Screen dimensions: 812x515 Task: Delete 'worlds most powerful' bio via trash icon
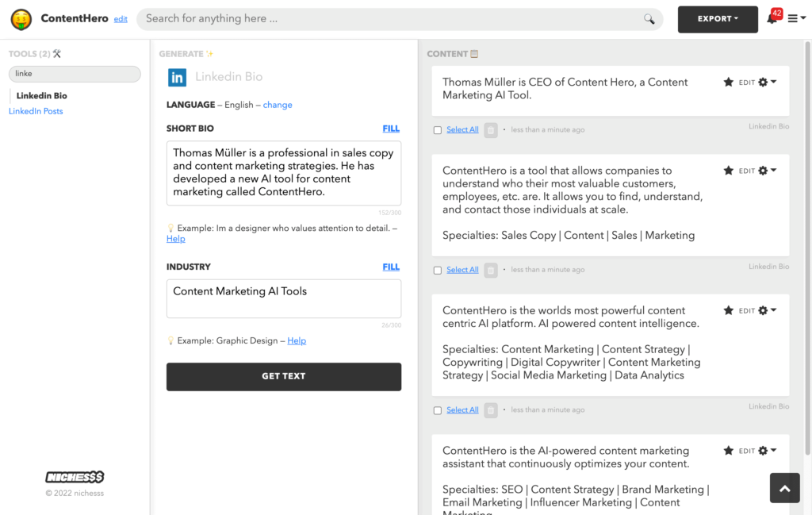coord(490,409)
